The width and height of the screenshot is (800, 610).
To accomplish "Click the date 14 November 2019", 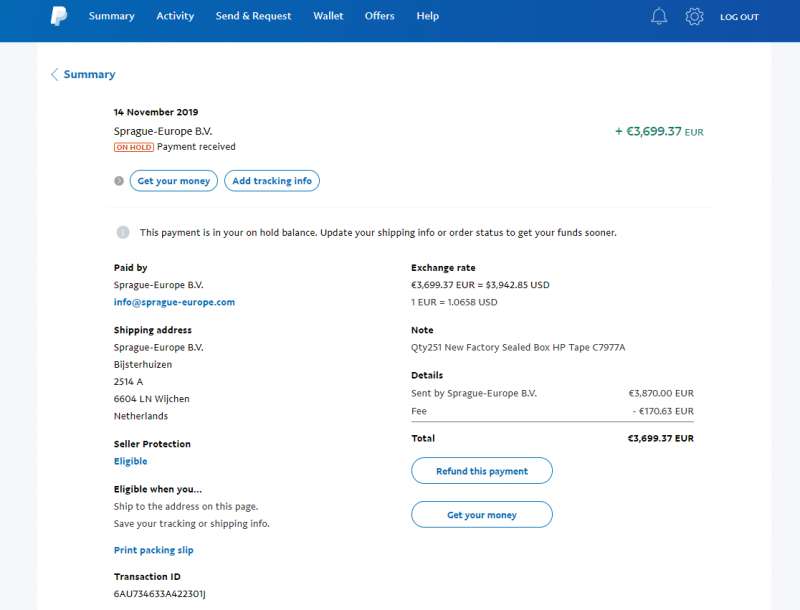I will click(x=156, y=112).
